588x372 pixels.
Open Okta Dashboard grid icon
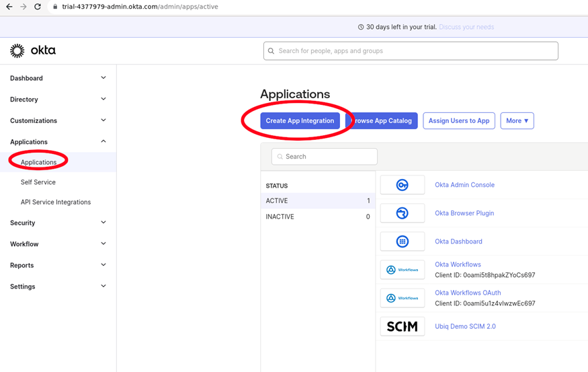coord(403,241)
